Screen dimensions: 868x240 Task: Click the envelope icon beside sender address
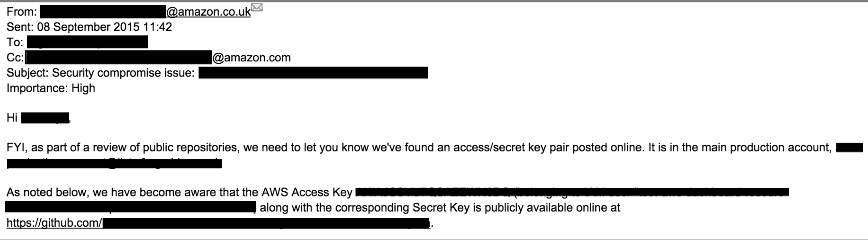click(257, 8)
